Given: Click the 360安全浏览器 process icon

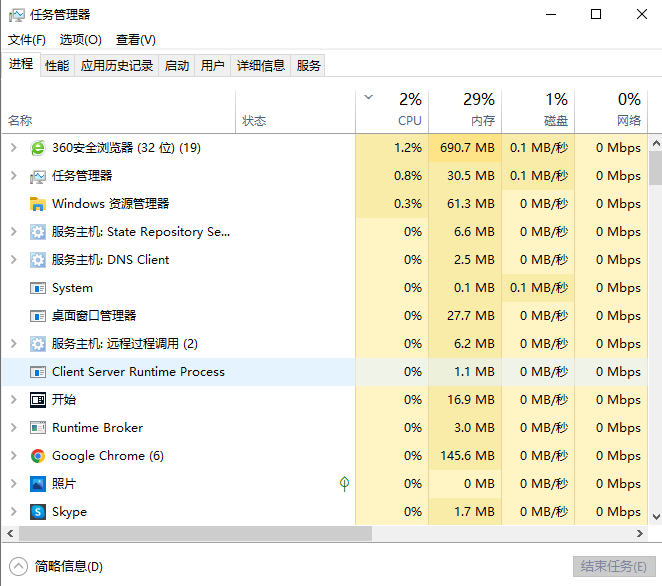Looking at the screenshot, I should pos(38,148).
